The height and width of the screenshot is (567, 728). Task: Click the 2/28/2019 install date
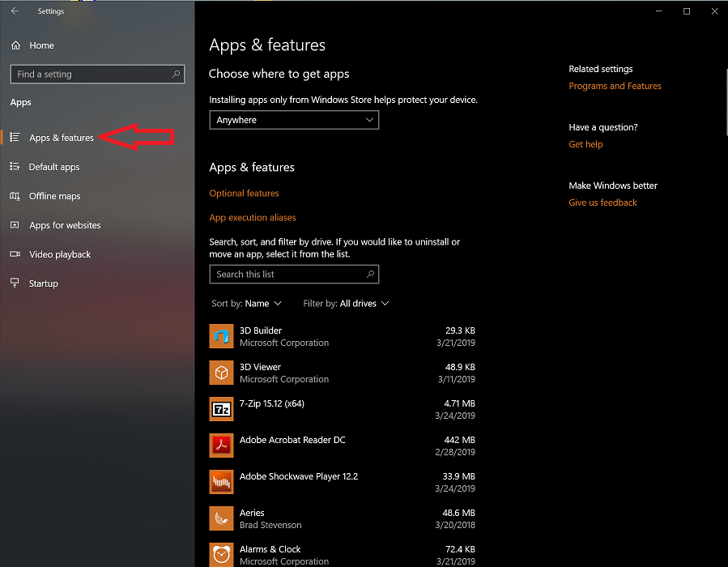coord(455,452)
